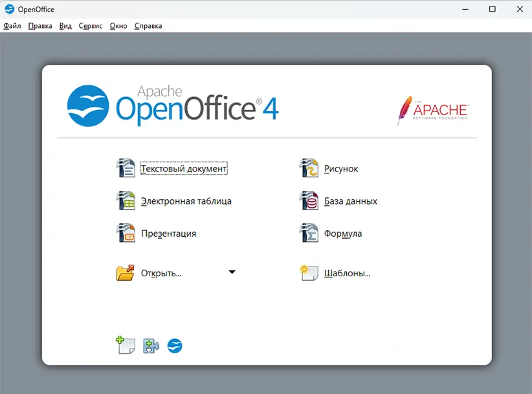Image resolution: width=532 pixels, height=394 pixels.
Task: Click the round OpenOffice info icon
Action: click(x=175, y=346)
